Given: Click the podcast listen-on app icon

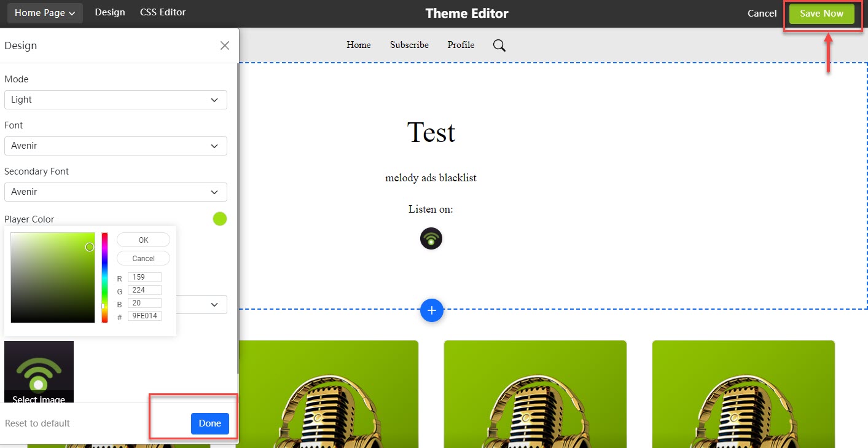Looking at the screenshot, I should click(431, 238).
